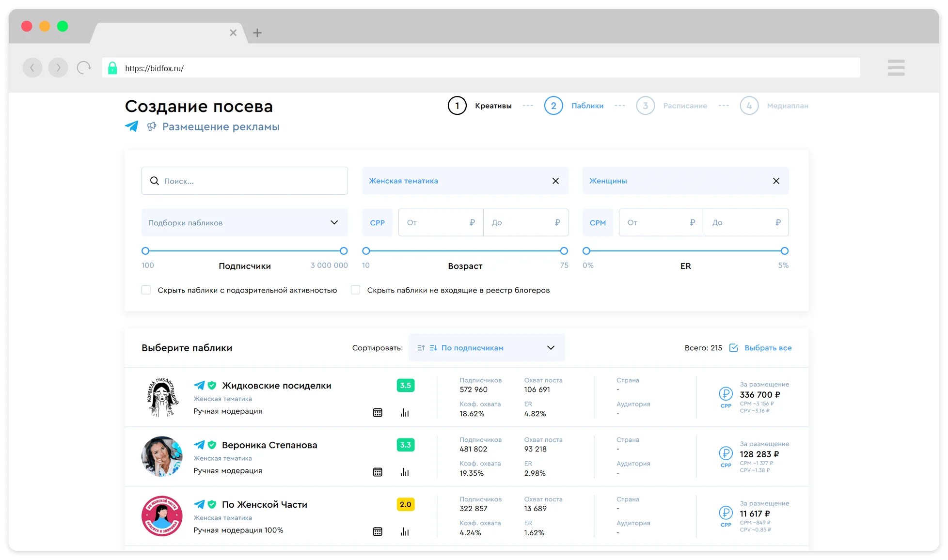The height and width of the screenshot is (560, 948).
Task: Open Вероника Степанова channel title
Action: pyautogui.click(x=269, y=445)
